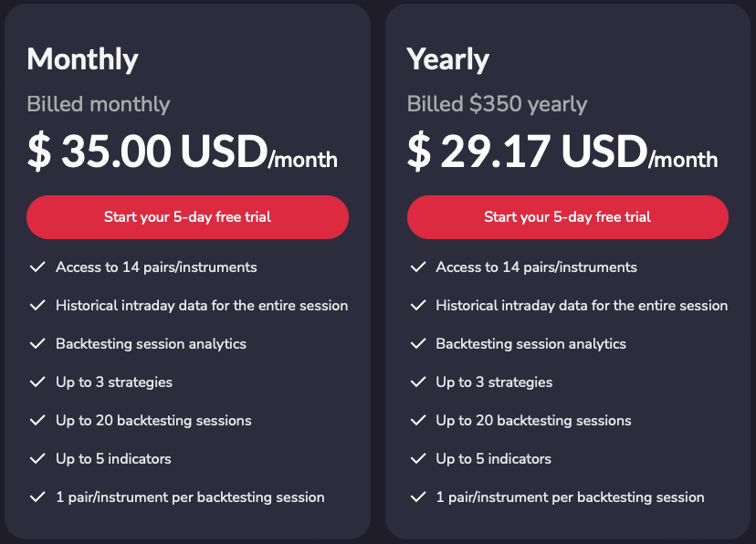Image resolution: width=756 pixels, height=544 pixels.
Task: Click the checkmark next to Monthly 'Historical intraday data'
Action: click(37, 306)
